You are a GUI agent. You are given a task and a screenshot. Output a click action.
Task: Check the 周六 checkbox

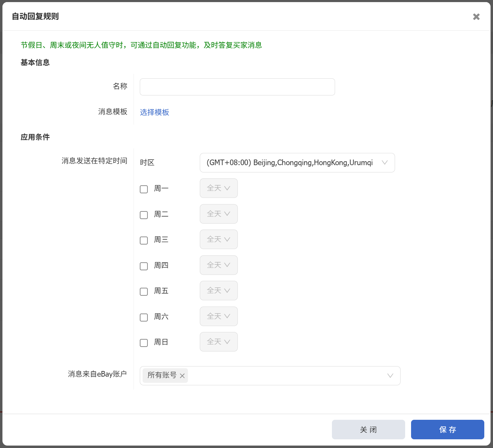click(x=144, y=317)
